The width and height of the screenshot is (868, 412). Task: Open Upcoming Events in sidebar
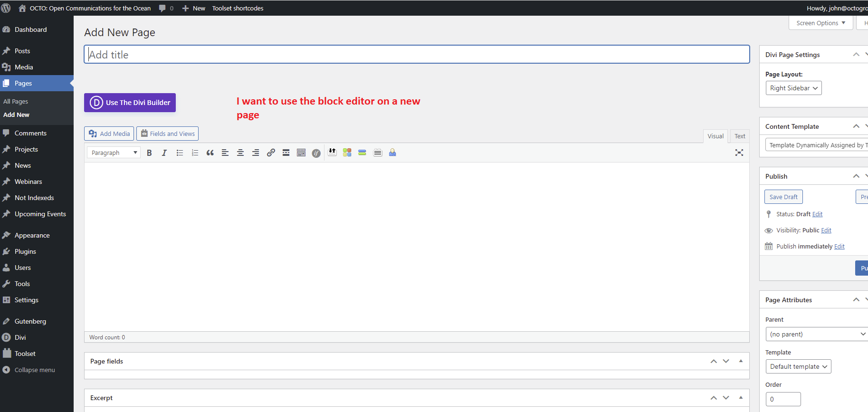pyautogui.click(x=37, y=214)
